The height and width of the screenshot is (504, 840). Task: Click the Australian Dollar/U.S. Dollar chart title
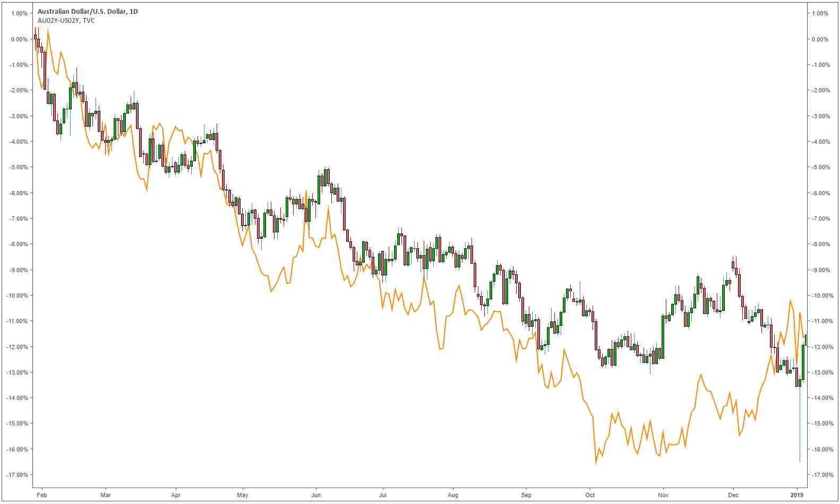click(x=88, y=11)
